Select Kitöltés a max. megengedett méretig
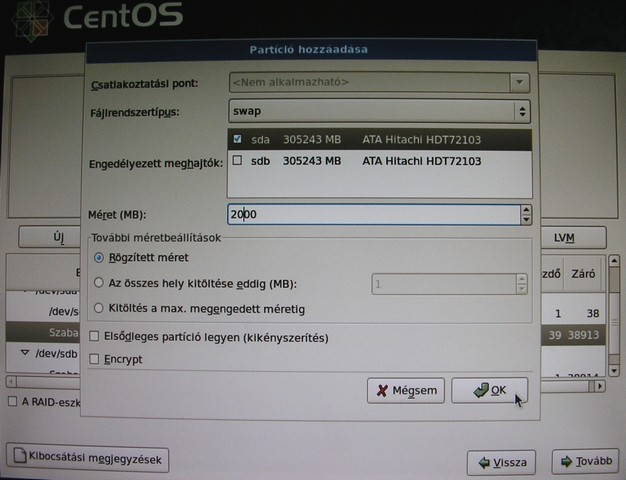 (98, 308)
